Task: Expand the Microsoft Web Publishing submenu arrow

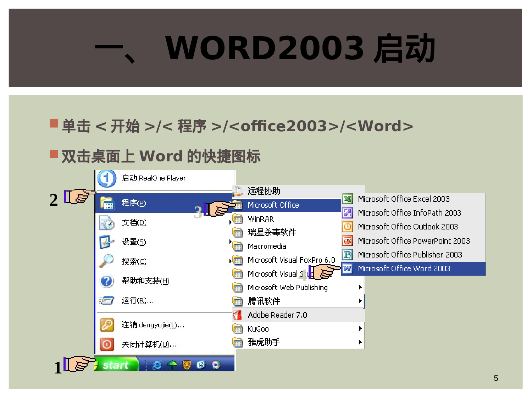Action: [360, 287]
